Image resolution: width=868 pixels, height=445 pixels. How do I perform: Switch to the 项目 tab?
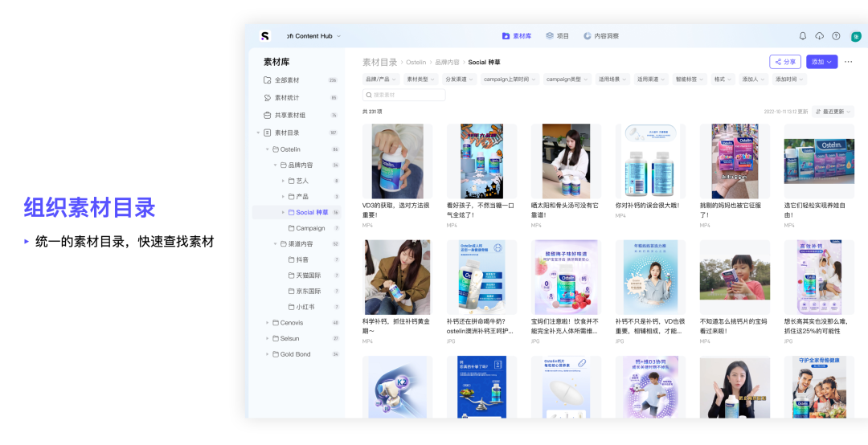[x=557, y=36]
